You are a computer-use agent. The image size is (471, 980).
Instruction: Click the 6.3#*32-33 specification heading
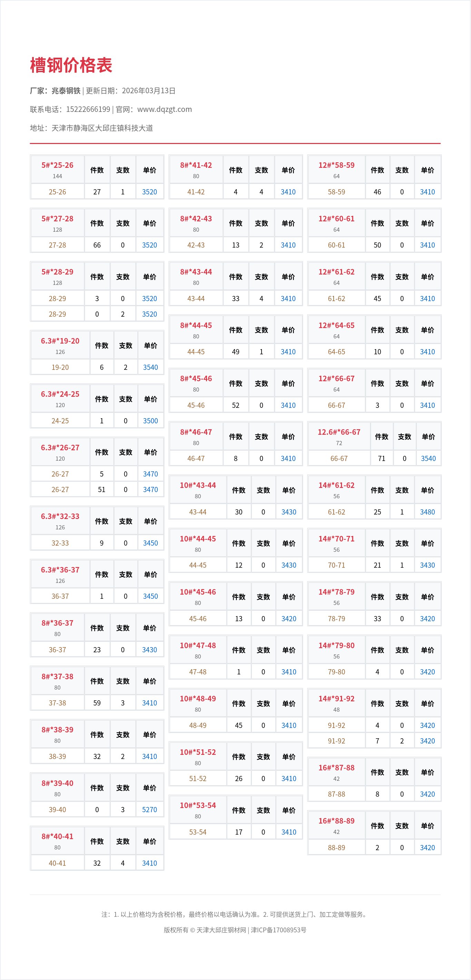click(x=60, y=516)
